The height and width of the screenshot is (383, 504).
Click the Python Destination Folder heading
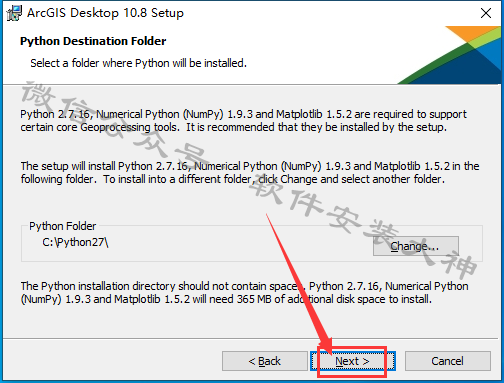[93, 41]
